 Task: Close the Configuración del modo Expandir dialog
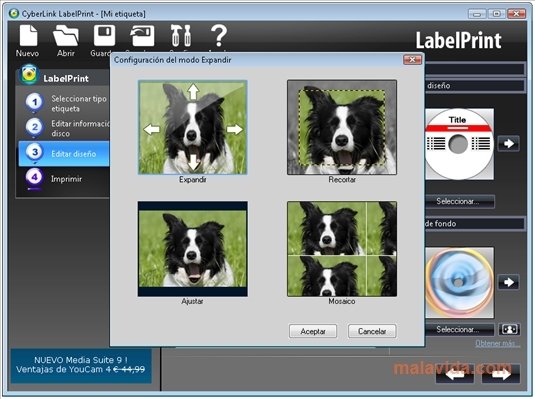pyautogui.click(x=412, y=60)
